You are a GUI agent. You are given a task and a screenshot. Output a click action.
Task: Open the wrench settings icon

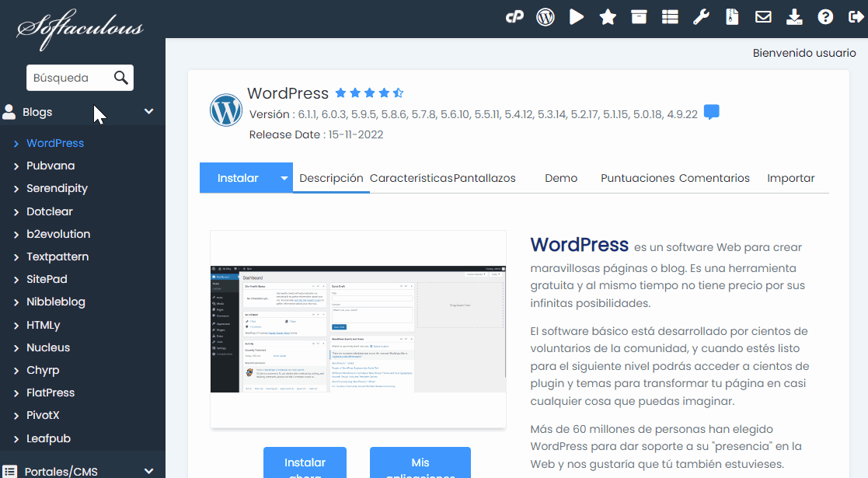click(x=701, y=17)
